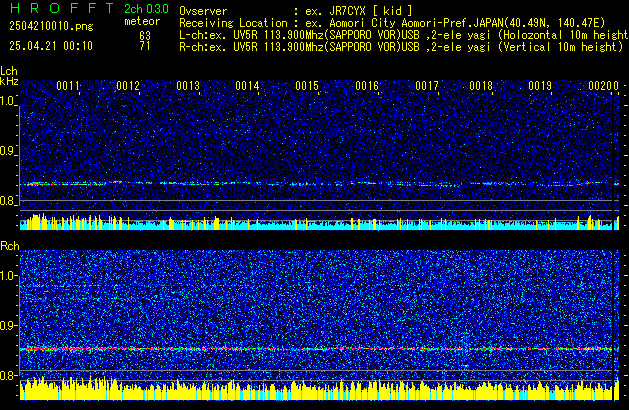629x410 pixels.
Task: Click the meteor count 63
Action: click(x=145, y=35)
